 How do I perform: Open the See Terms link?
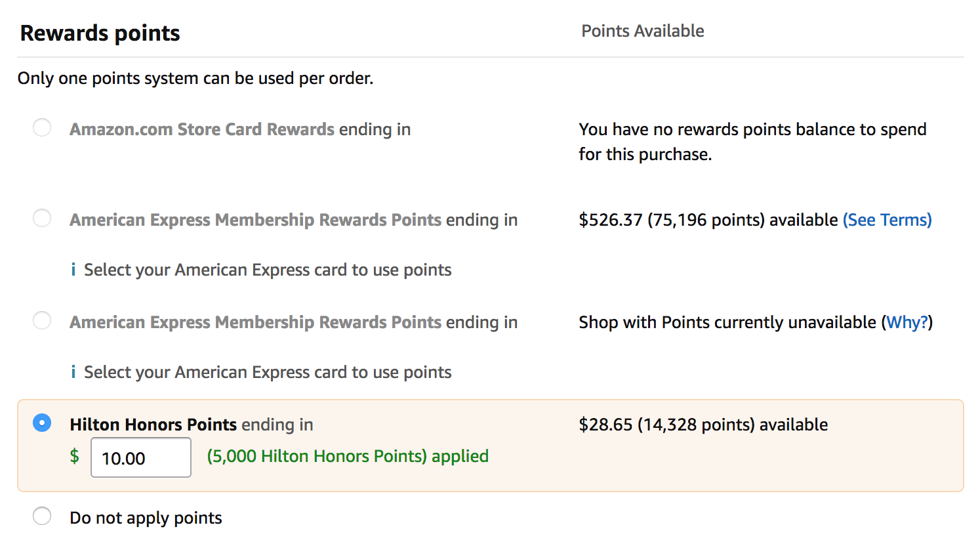[887, 220]
